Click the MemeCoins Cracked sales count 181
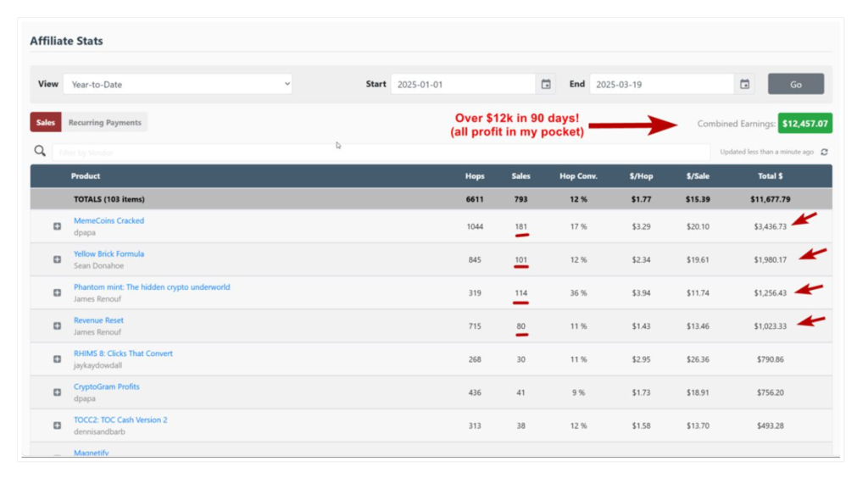 520,226
